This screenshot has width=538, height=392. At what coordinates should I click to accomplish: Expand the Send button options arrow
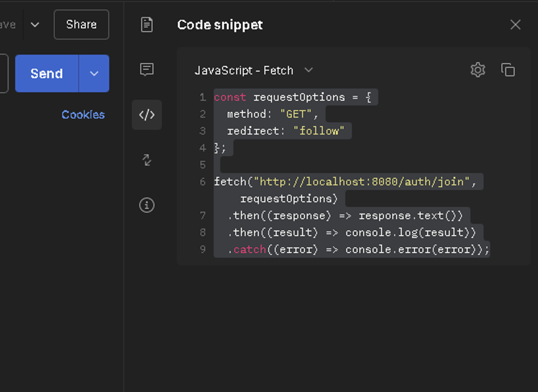click(x=94, y=73)
